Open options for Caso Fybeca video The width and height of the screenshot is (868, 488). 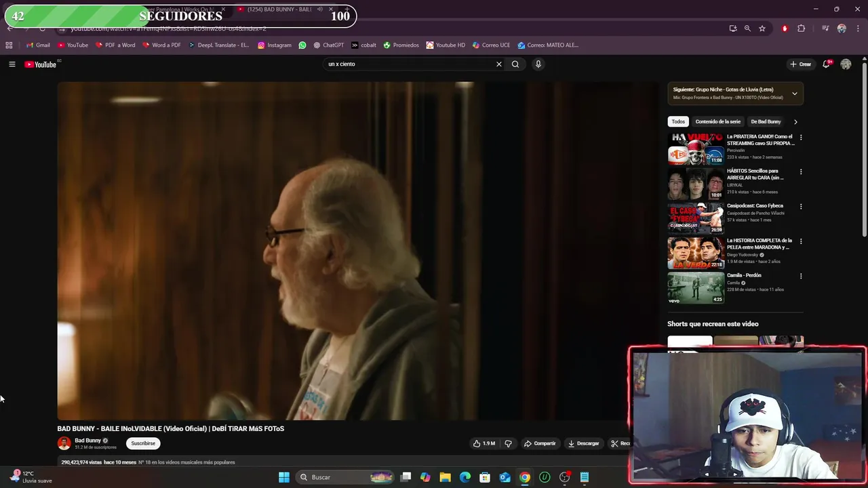coord(801,207)
